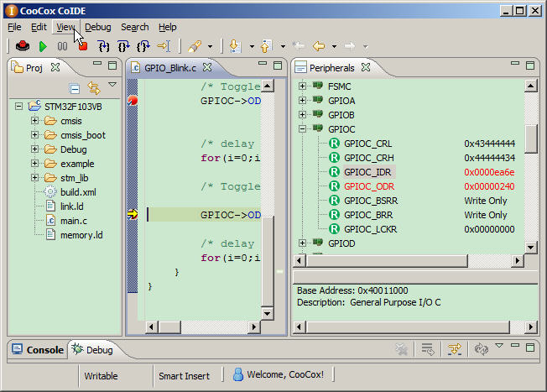Select the GPIO_Blink.c editor tab
The height and width of the screenshot is (392, 547).
coord(170,68)
